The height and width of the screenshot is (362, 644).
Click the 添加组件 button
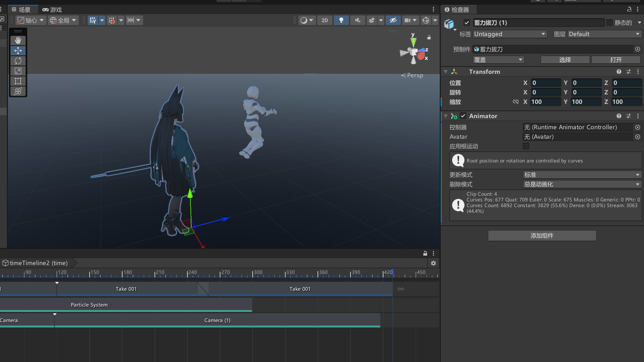click(542, 236)
